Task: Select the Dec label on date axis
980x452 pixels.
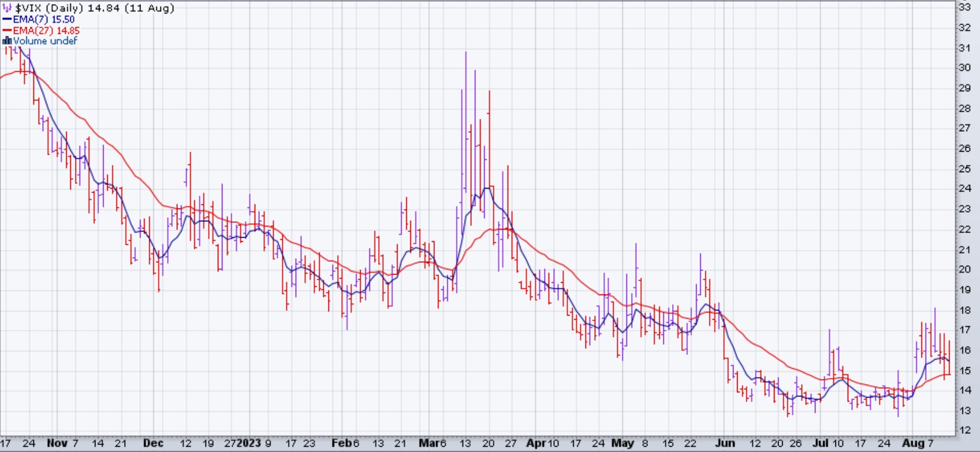Action: [153, 443]
